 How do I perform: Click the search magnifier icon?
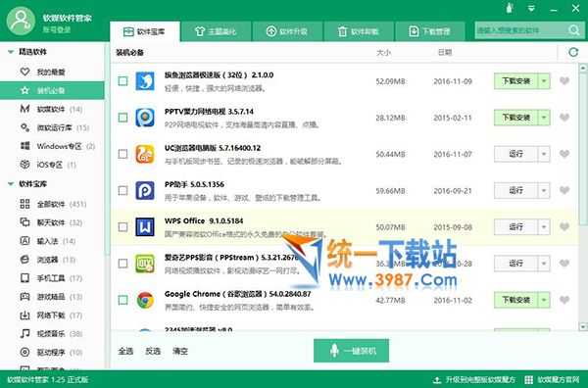point(573,30)
